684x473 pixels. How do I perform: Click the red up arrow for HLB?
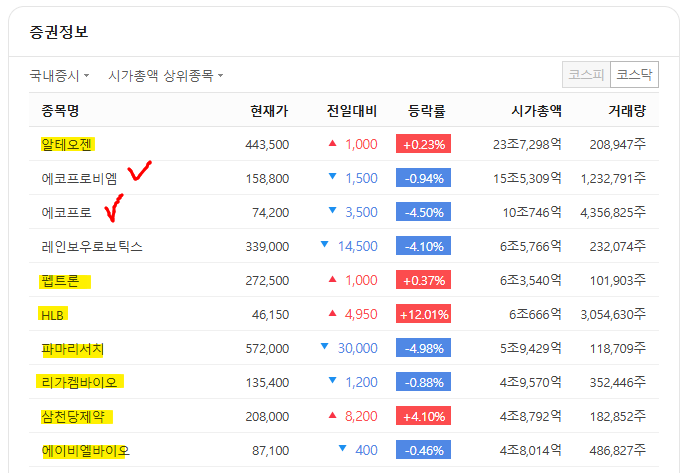[332, 314]
